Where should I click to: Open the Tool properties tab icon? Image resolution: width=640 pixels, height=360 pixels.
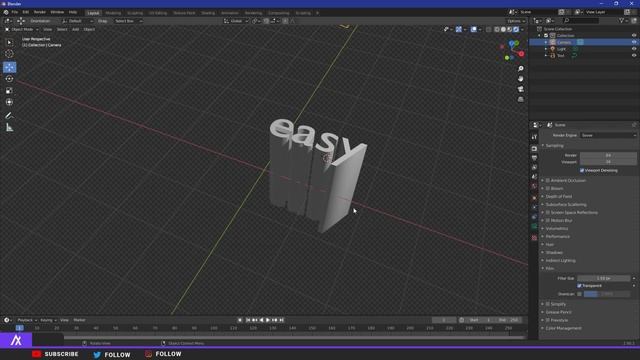click(x=534, y=137)
